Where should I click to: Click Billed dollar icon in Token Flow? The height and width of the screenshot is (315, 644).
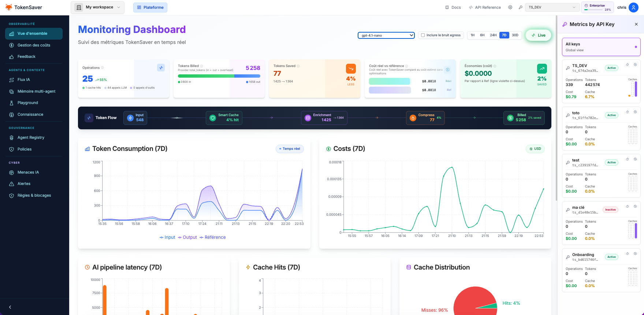point(510,118)
